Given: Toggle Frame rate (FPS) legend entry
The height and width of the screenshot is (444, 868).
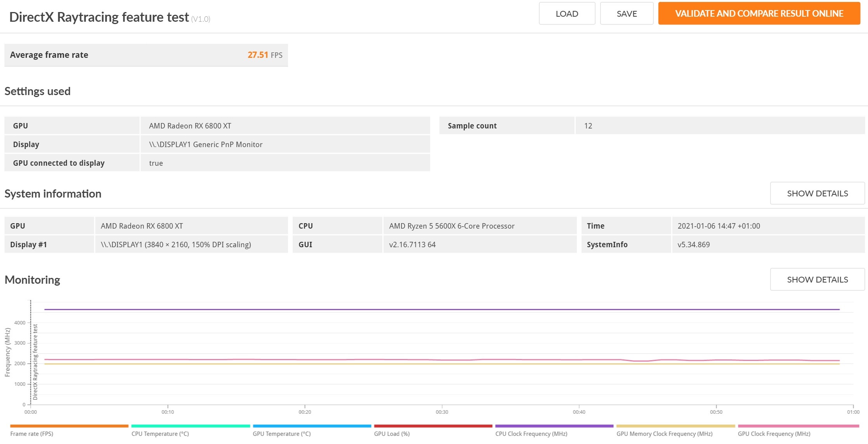Looking at the screenshot, I should 69,431.
